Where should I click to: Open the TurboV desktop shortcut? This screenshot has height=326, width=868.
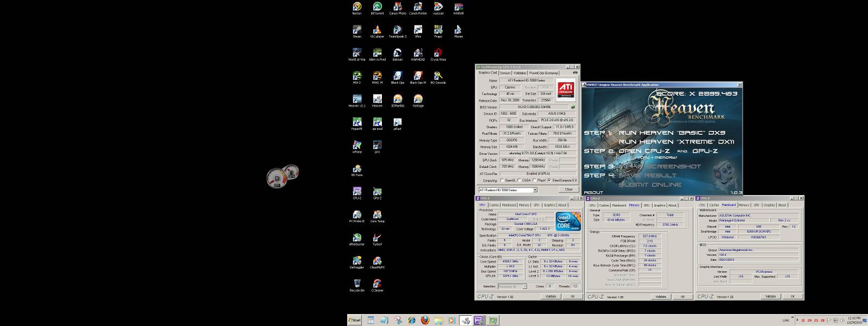(377, 239)
